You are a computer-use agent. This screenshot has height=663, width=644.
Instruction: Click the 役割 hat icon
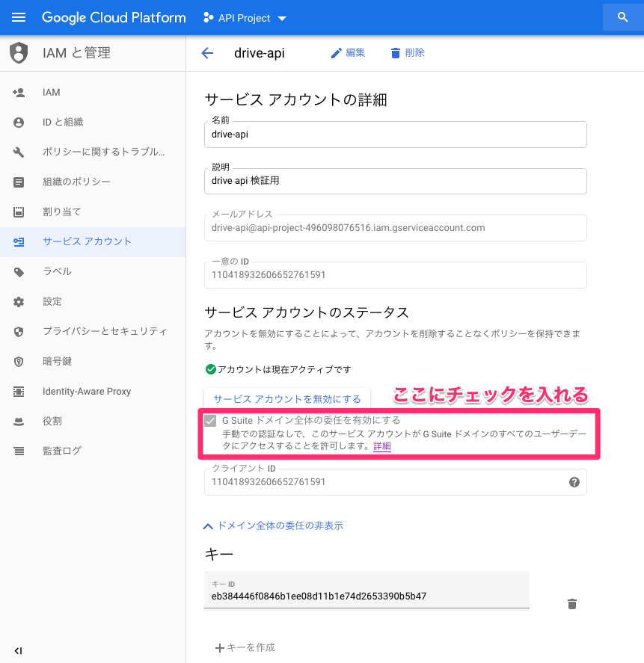click(x=19, y=422)
